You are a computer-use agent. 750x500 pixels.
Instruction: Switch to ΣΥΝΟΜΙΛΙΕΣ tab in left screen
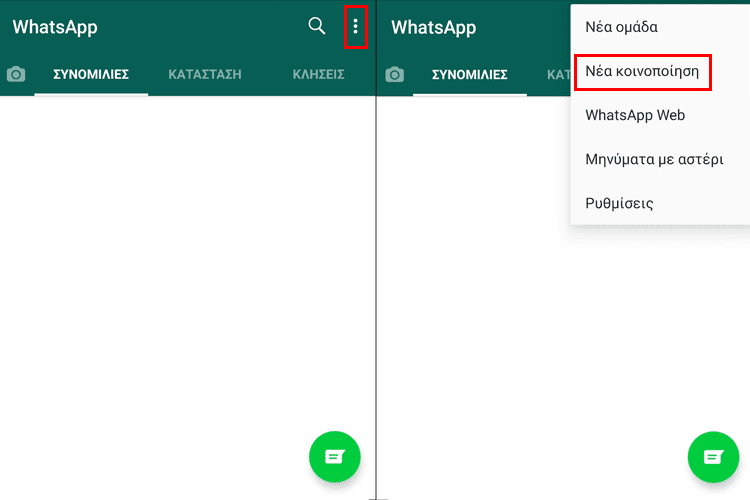[x=91, y=75]
